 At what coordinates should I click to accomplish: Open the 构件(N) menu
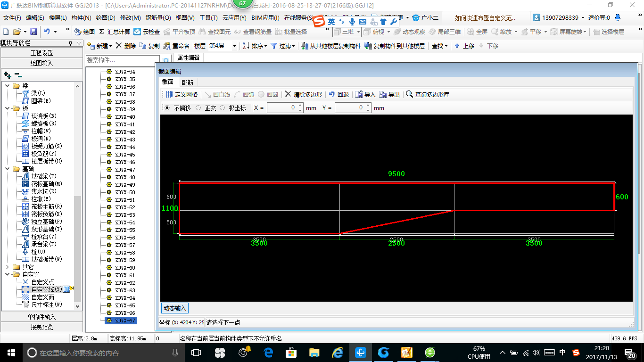click(x=81, y=18)
